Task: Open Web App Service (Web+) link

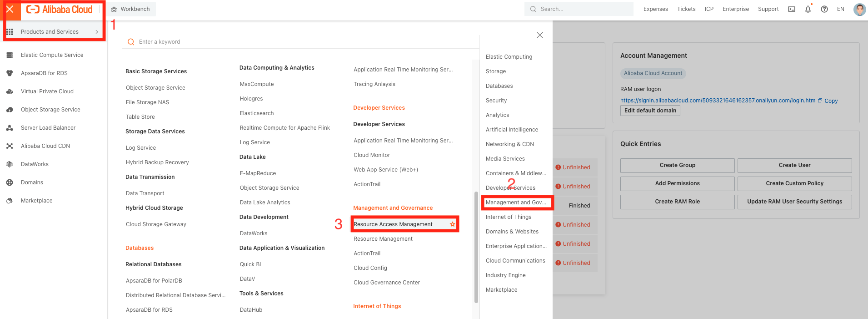Action: (386, 170)
